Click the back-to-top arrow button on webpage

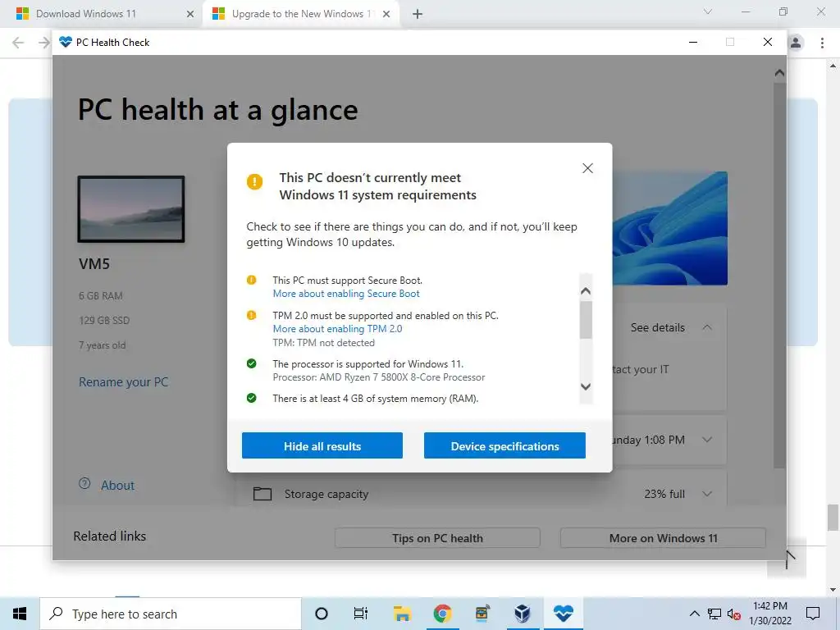pyautogui.click(x=787, y=559)
